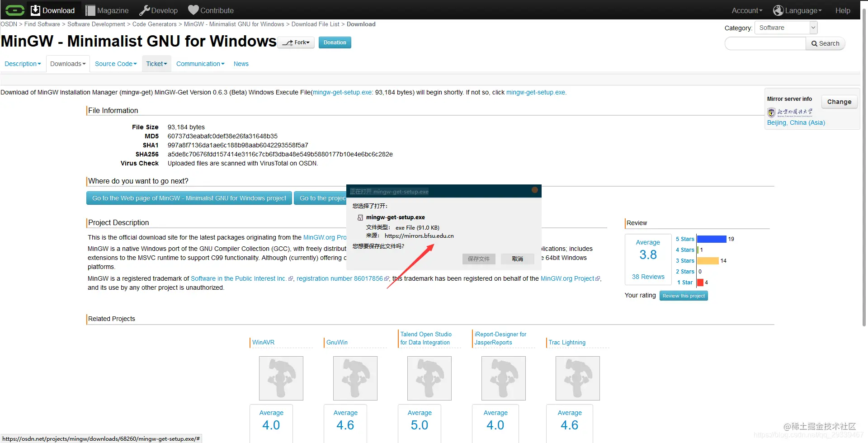Click the SHA1 hash value text
The width and height of the screenshot is (868, 443).
238,145
